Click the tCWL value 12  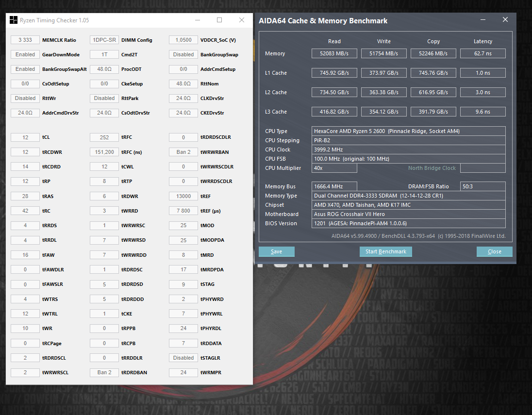click(104, 166)
